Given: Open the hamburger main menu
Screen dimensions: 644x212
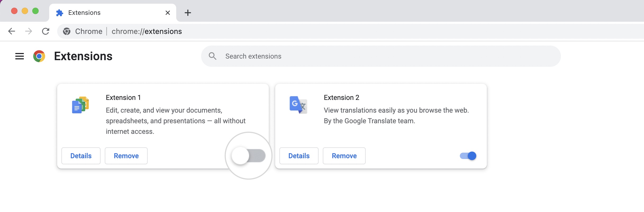Looking at the screenshot, I should [x=20, y=56].
